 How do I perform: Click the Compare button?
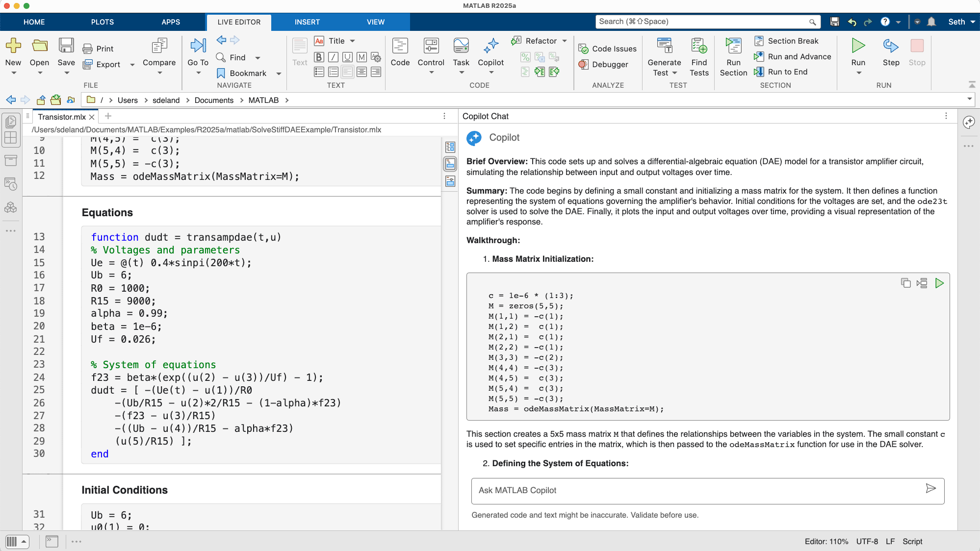159,54
